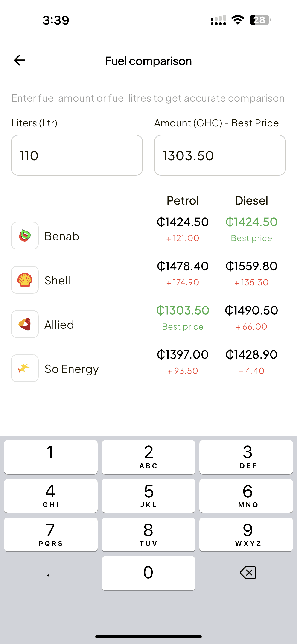297x644 pixels.
Task: Tap Benab's best diesel price ₵1424.50
Action: 251,222
